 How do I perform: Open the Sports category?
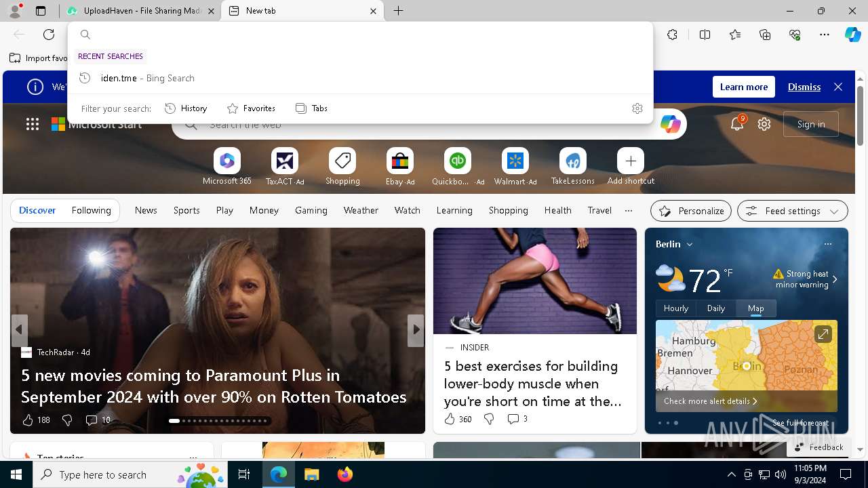click(186, 210)
